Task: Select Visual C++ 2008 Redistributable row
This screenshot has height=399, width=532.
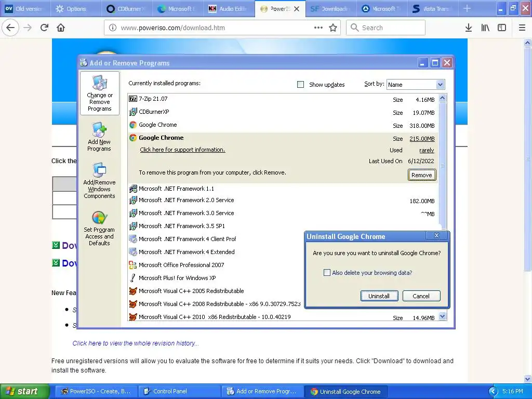Action: 215,304
